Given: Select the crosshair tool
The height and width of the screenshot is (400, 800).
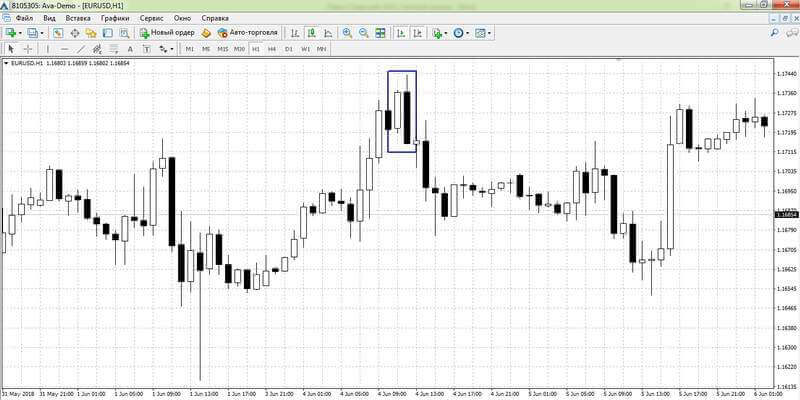Looking at the screenshot, I should tap(29, 49).
